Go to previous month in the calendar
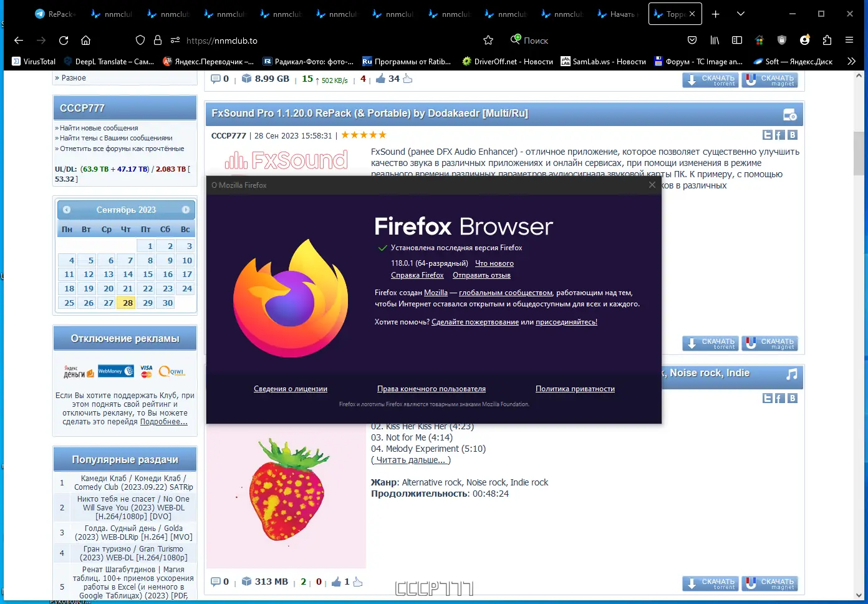 point(67,210)
